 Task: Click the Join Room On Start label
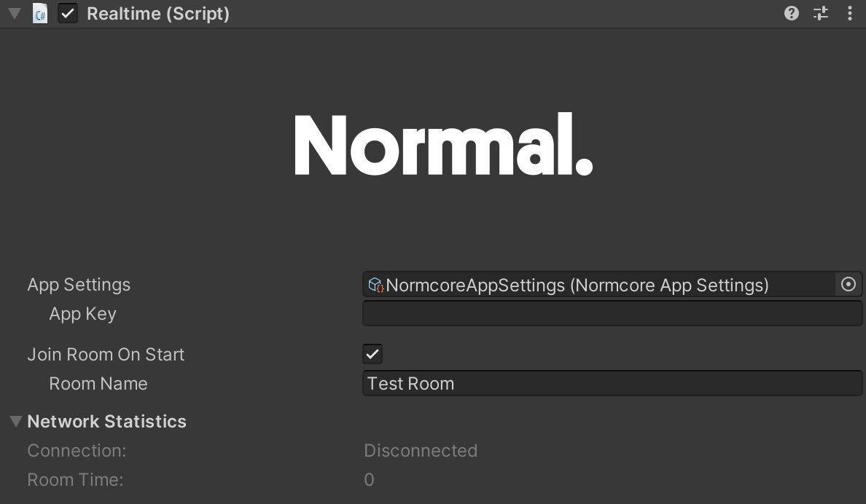[x=106, y=355]
